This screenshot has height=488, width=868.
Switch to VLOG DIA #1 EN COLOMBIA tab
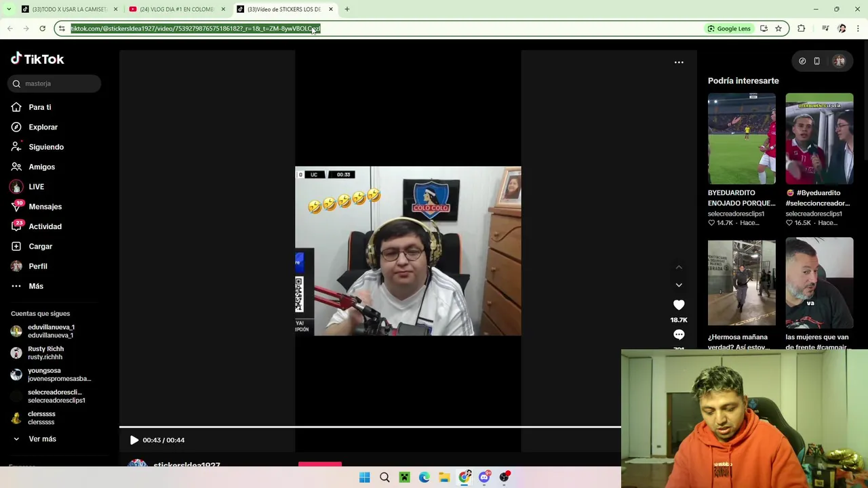[x=176, y=9]
